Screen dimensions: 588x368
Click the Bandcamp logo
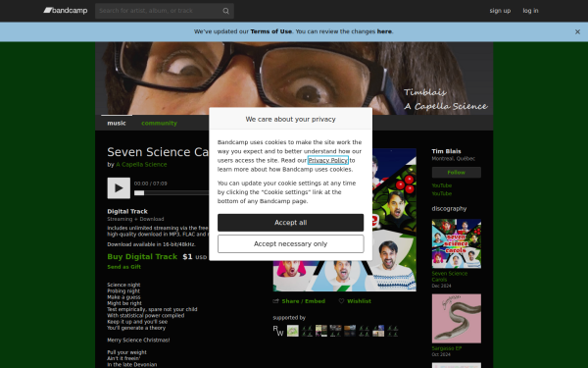(x=66, y=11)
